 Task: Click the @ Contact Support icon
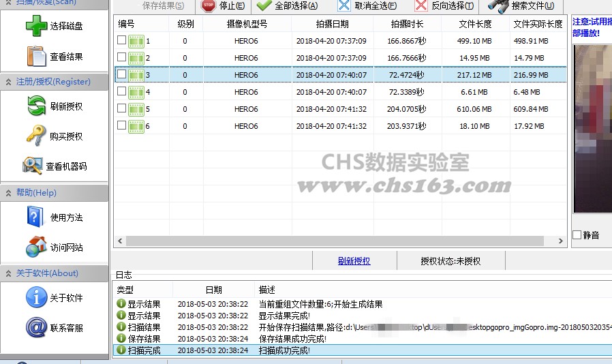pos(36,327)
